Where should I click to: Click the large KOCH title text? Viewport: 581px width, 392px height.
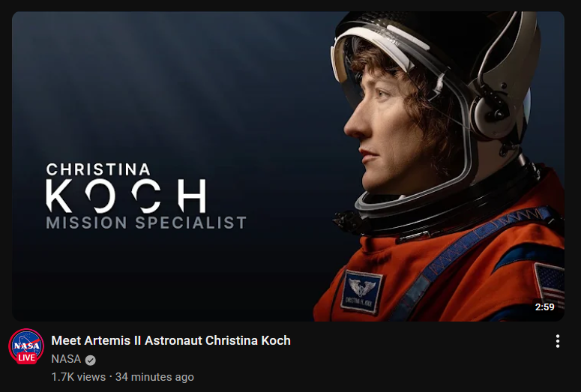pyautogui.click(x=126, y=196)
